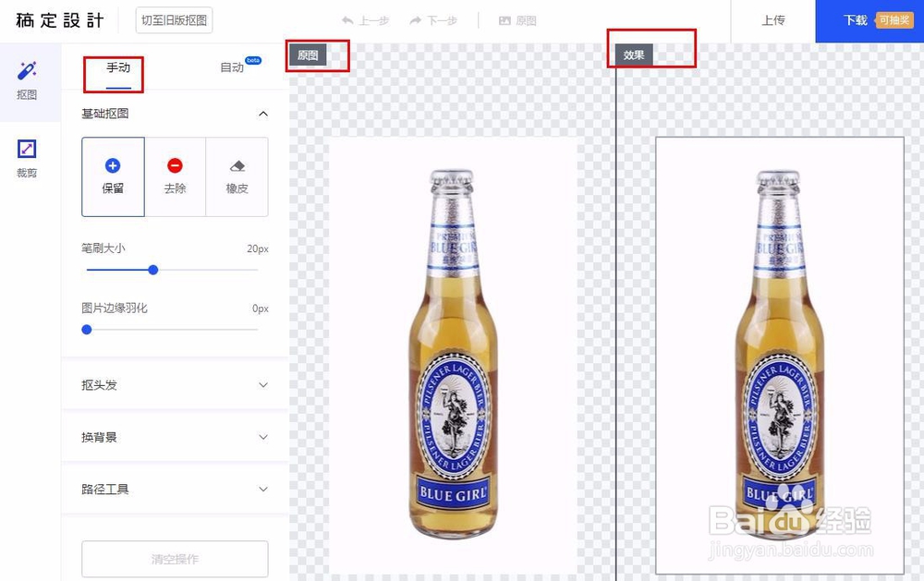Click the original bottle image on canvas

click(453, 355)
